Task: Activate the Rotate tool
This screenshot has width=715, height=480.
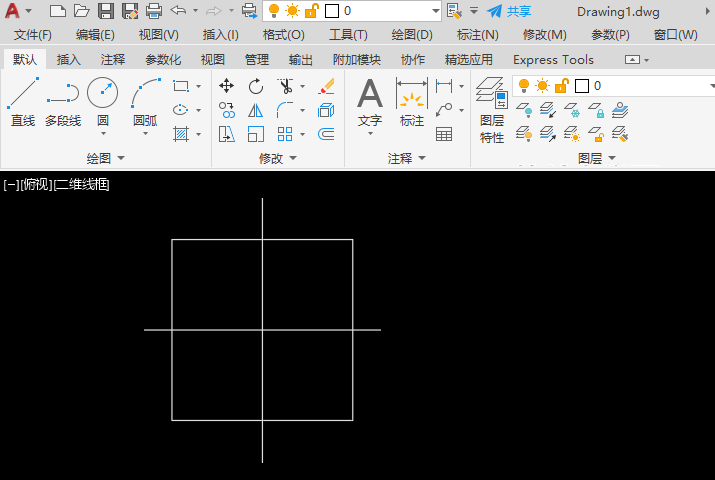Action: point(256,86)
